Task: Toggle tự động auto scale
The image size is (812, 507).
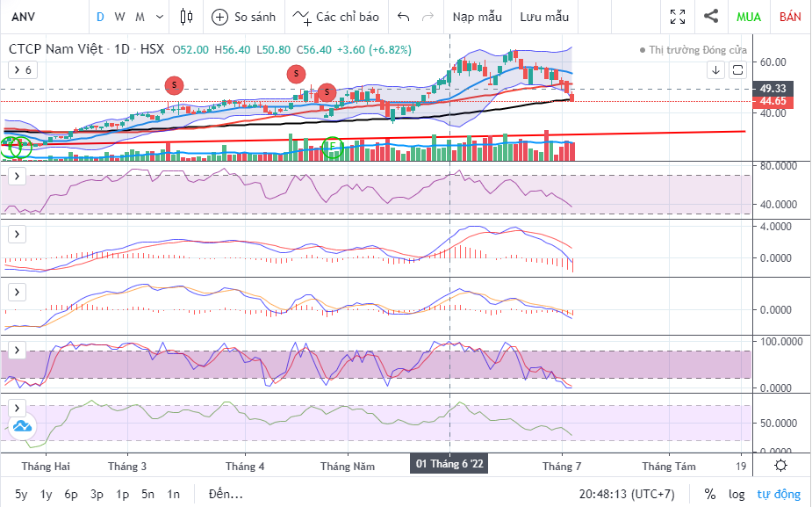Action: click(779, 494)
